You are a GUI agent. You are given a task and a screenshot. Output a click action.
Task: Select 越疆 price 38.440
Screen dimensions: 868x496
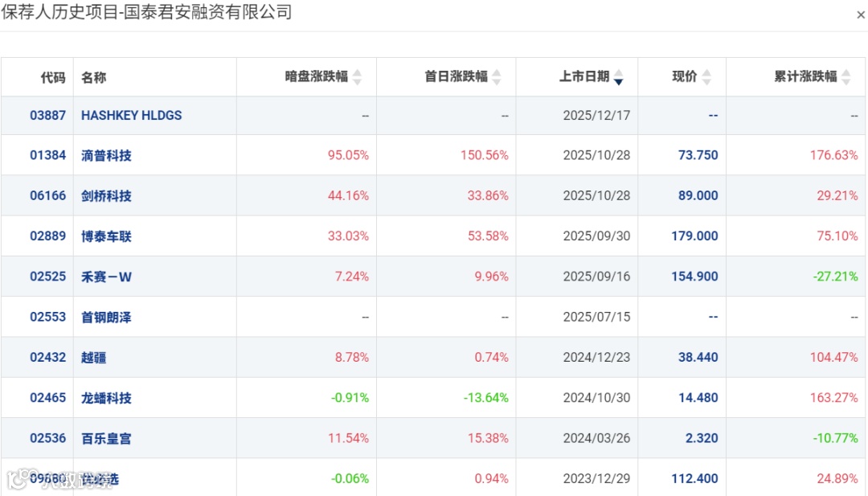(x=698, y=357)
